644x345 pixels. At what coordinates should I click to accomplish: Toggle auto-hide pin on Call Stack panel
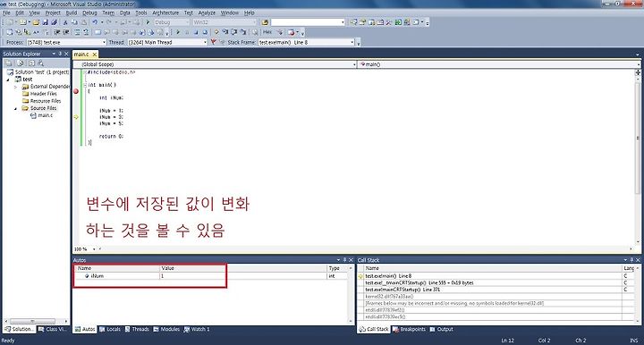point(631,260)
